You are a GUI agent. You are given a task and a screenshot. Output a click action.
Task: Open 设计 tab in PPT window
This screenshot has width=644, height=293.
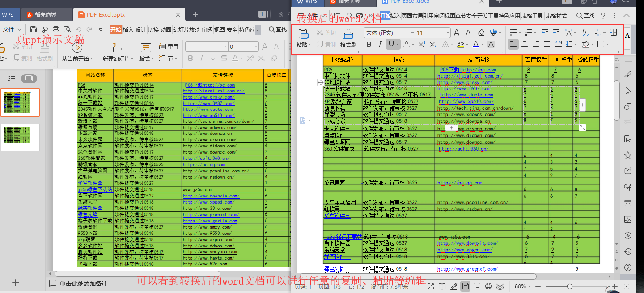[x=141, y=29]
